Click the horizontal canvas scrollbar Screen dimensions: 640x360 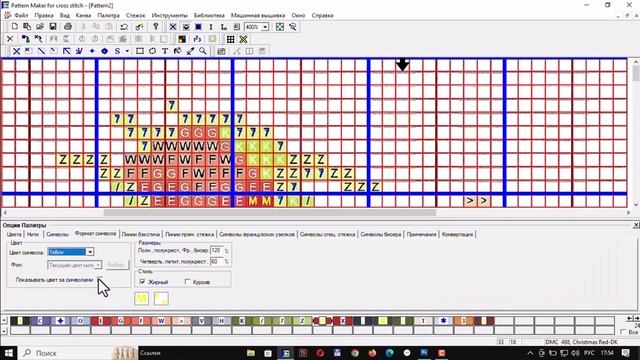pos(269,212)
